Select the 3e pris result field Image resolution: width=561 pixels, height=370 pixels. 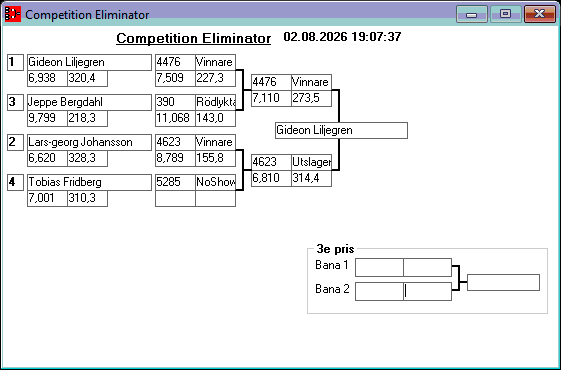(x=503, y=282)
